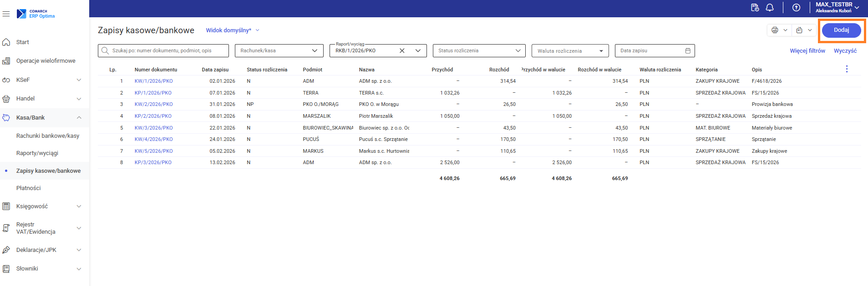This screenshot has width=868, height=286.
Task: Click the export icon in toolbar
Action: click(799, 30)
